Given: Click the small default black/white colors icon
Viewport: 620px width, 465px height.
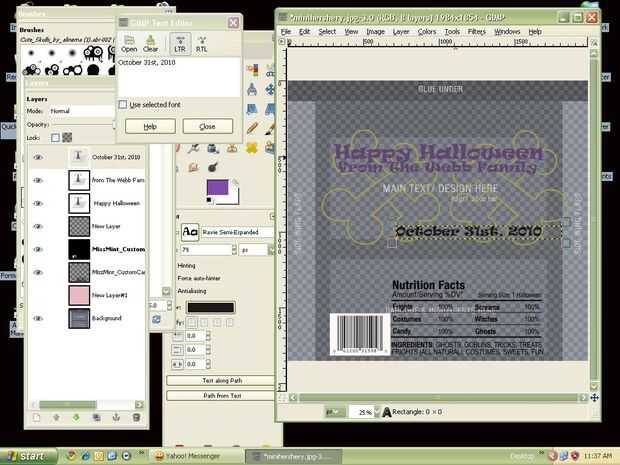Looking at the screenshot, I should (209, 200).
